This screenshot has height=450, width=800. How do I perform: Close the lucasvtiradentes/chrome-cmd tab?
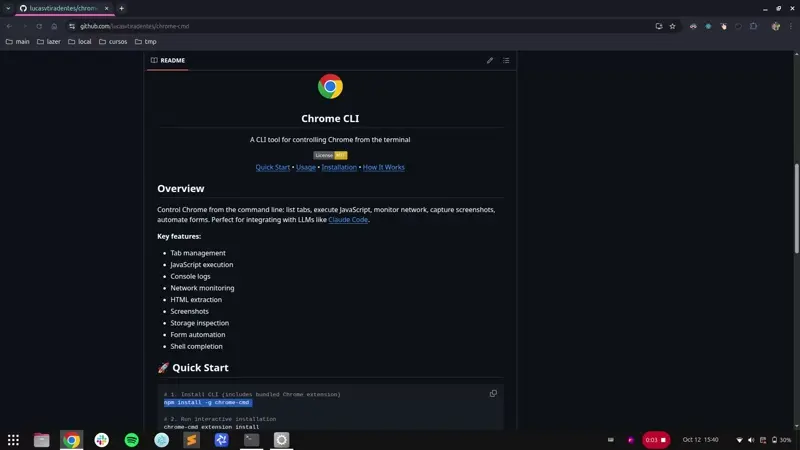[106, 8]
